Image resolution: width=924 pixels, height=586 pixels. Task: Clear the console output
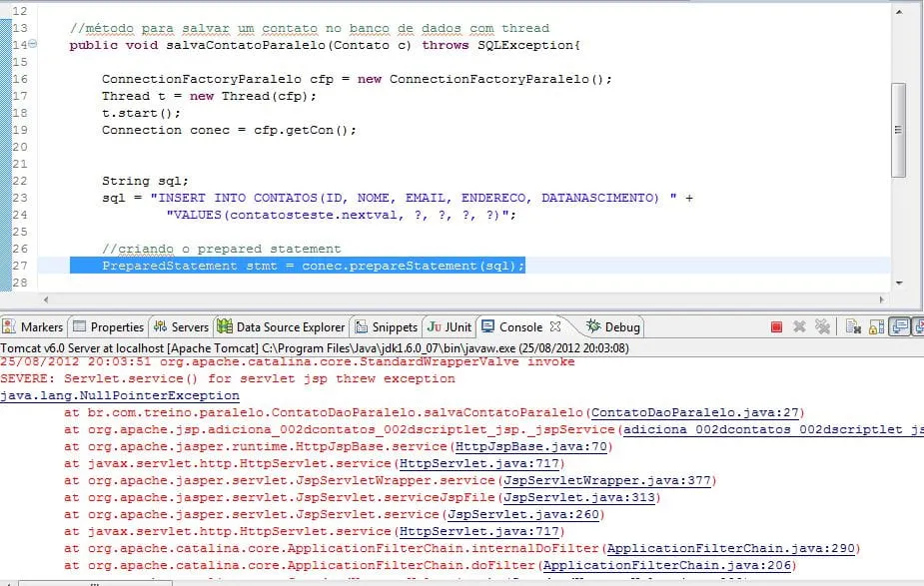pos(853,326)
